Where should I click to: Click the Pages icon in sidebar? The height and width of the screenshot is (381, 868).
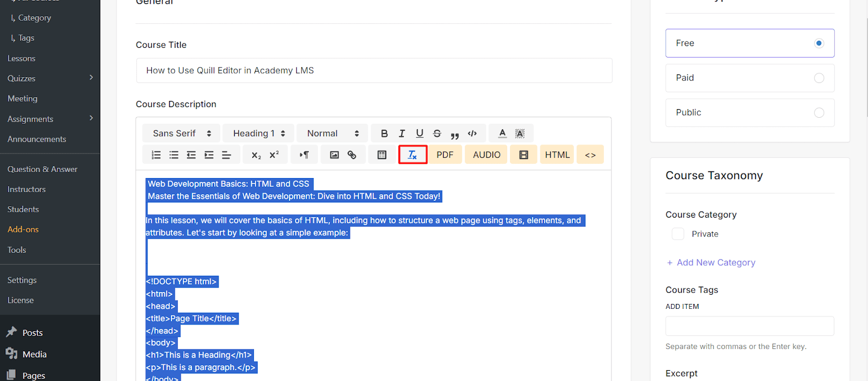coord(11,375)
